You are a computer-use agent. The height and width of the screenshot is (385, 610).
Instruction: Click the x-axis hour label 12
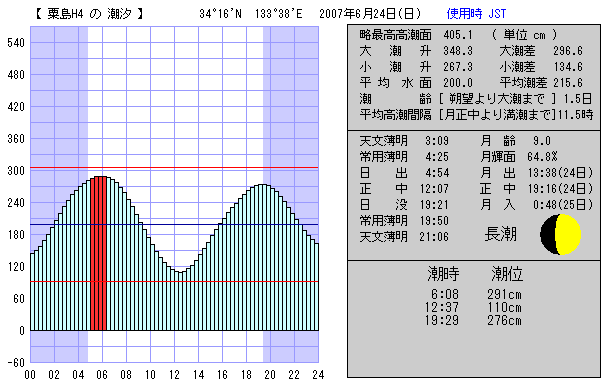click(x=174, y=374)
